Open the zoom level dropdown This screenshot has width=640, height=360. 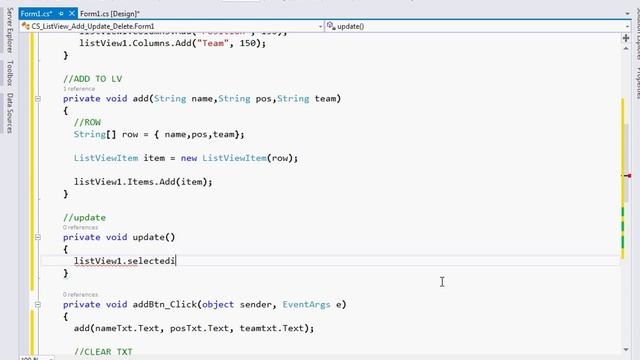[x=51, y=358]
